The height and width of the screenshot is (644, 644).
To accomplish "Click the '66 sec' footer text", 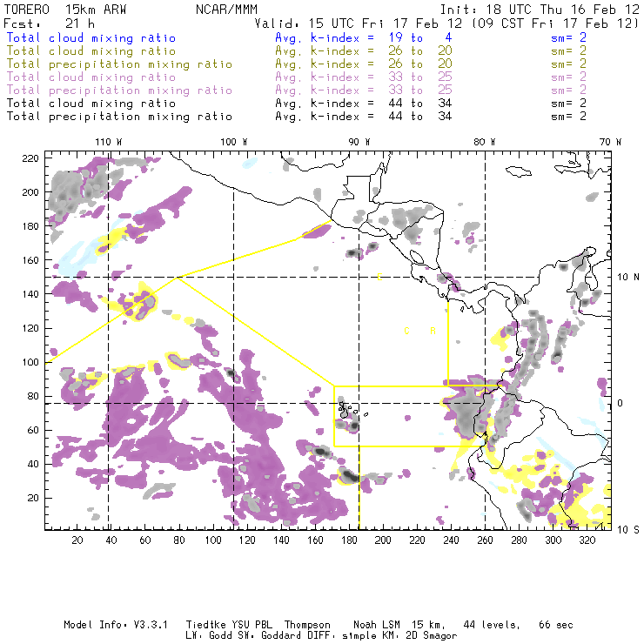I will pos(556,625).
